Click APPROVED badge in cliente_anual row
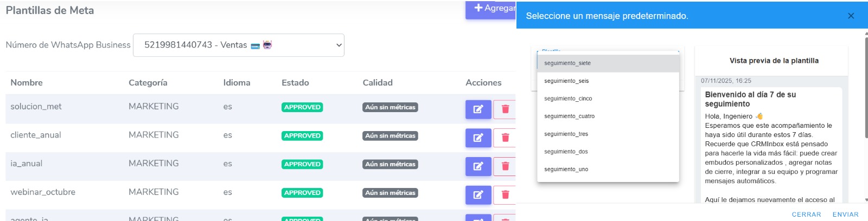The image size is (868, 221). [302, 136]
